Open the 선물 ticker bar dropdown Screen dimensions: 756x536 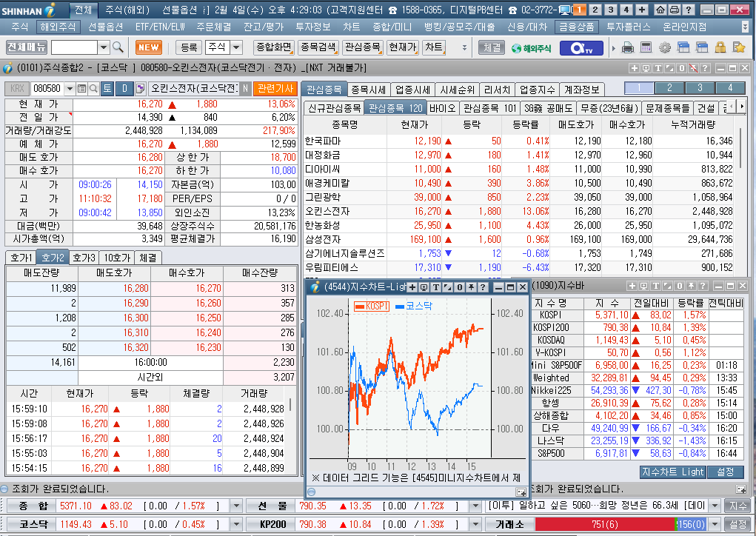(475, 506)
